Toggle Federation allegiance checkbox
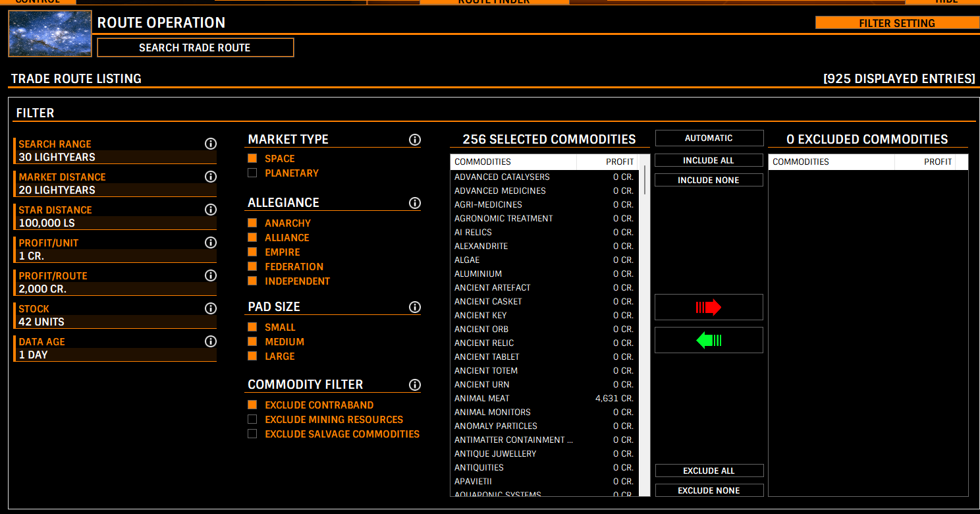The height and width of the screenshot is (514, 980). [252, 266]
